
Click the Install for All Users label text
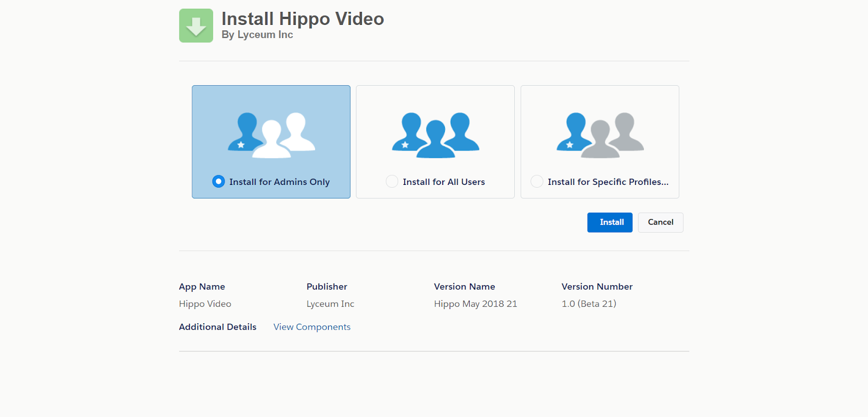[444, 182]
